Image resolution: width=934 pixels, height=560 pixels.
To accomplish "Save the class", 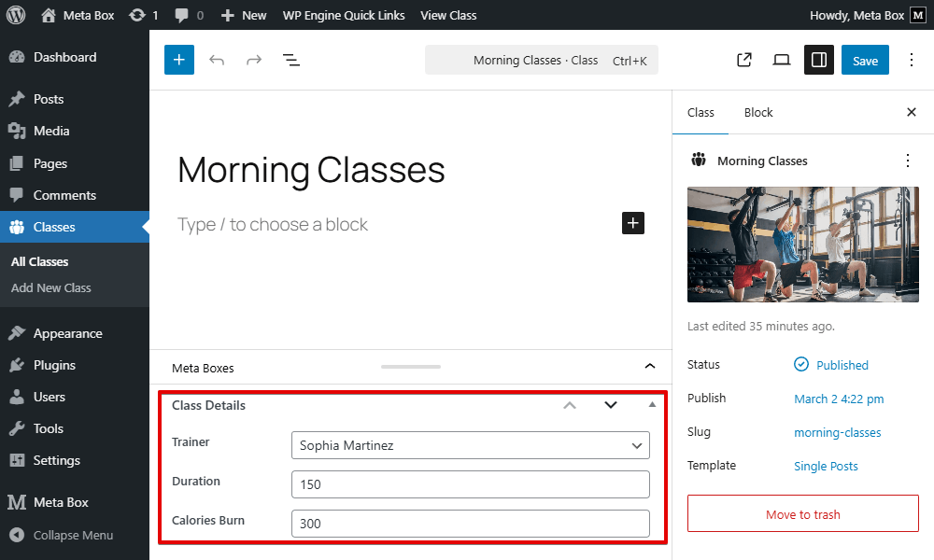I will click(865, 60).
